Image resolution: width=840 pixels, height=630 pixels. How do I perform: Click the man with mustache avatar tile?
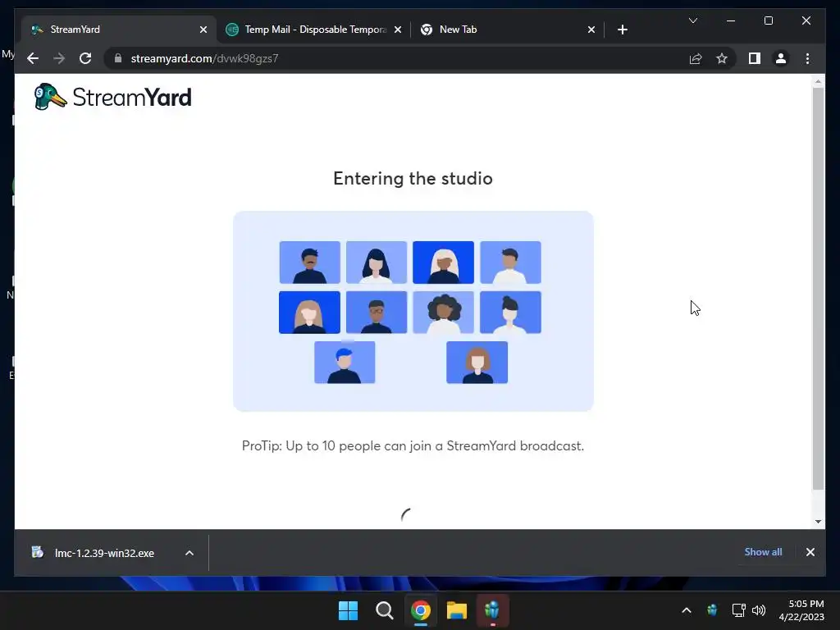point(309,262)
